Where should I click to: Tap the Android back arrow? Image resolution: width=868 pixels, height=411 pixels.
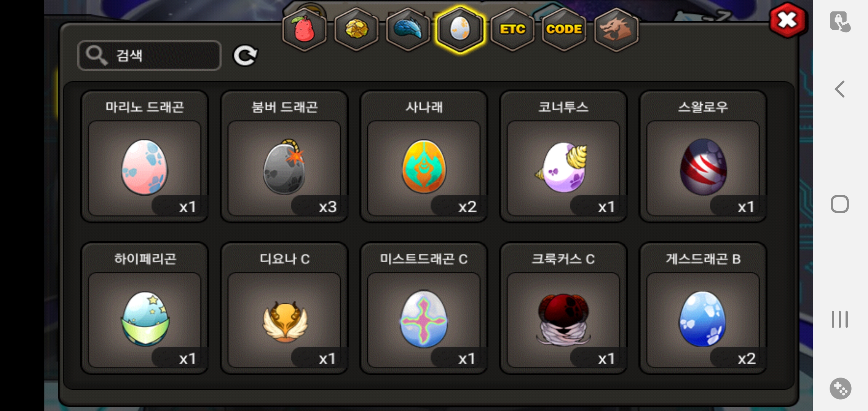(839, 89)
